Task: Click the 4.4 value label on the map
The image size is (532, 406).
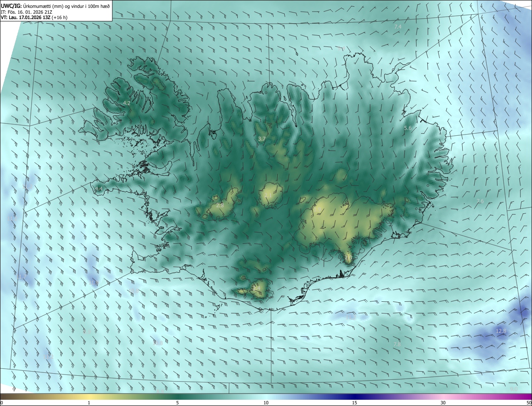Action: [x=99, y=189]
